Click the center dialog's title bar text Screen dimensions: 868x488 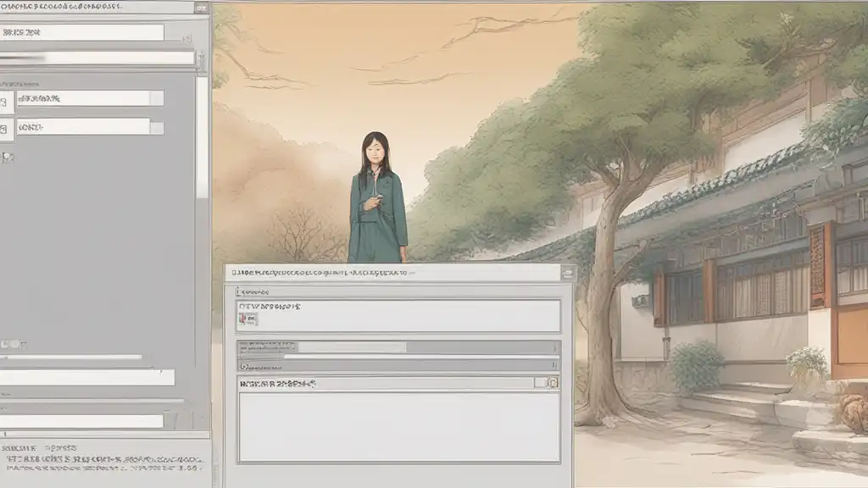[x=322, y=273]
